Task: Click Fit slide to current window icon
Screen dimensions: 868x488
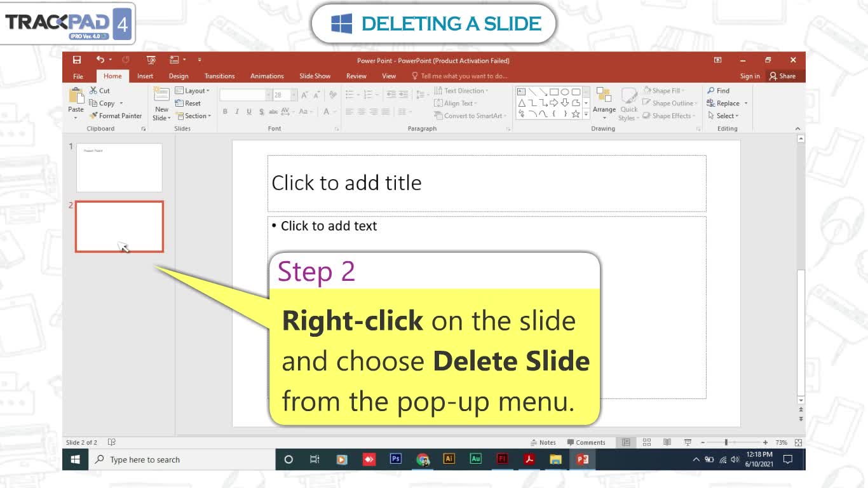Action: click(x=799, y=442)
